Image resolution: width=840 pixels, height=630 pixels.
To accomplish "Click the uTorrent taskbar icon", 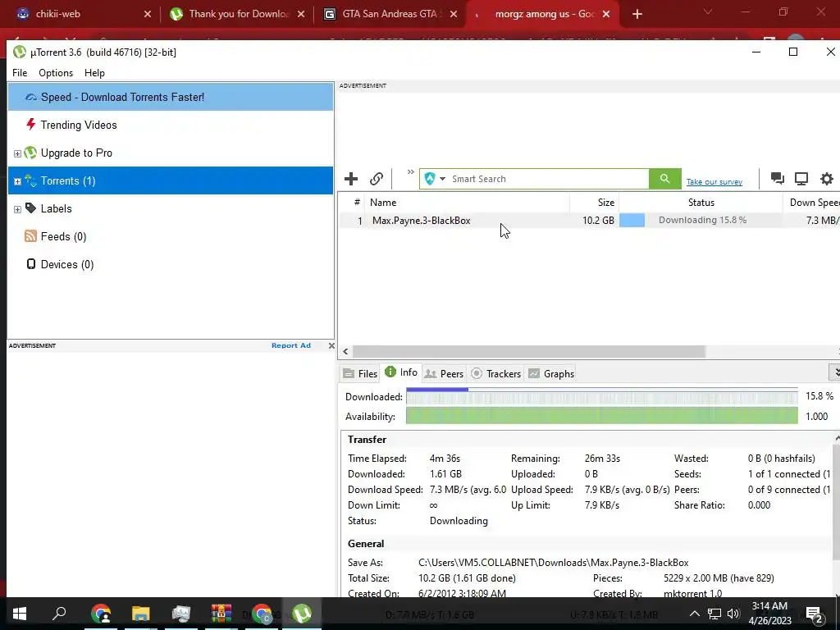I will (302, 614).
